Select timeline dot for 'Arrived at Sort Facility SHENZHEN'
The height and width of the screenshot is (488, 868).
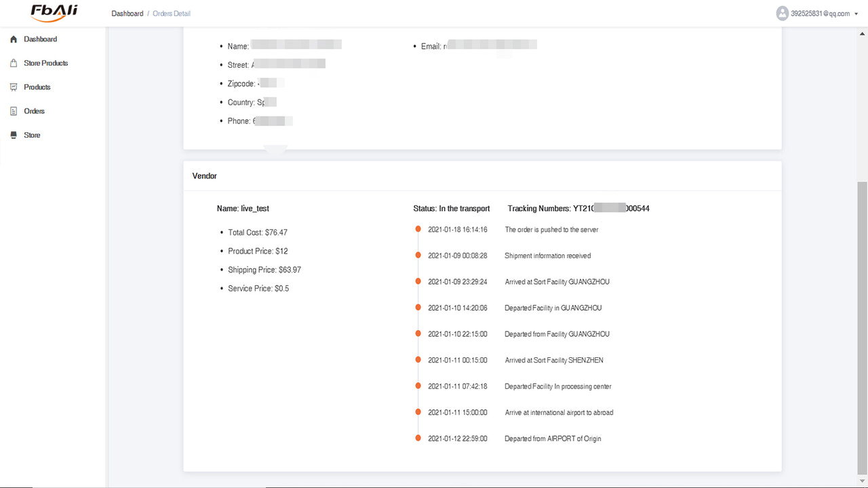[418, 359]
